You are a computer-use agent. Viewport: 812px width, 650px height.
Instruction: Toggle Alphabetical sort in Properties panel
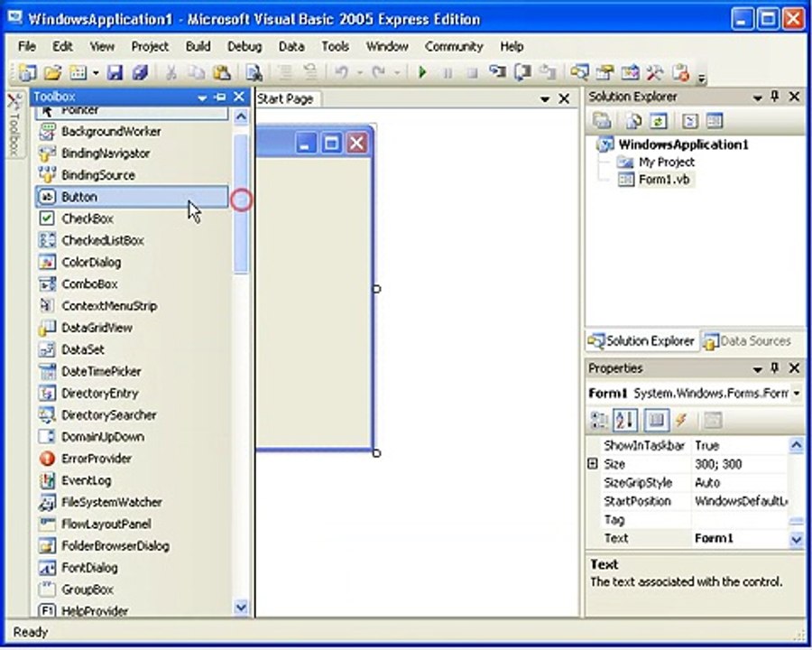[625, 420]
